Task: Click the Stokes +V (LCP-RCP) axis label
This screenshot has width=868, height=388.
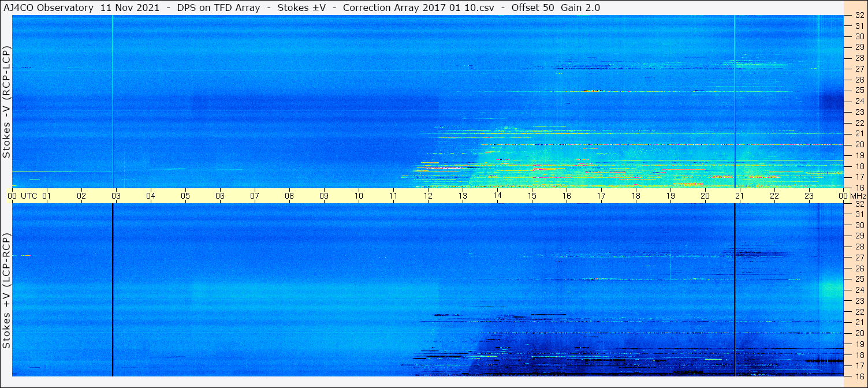Action: [7, 290]
